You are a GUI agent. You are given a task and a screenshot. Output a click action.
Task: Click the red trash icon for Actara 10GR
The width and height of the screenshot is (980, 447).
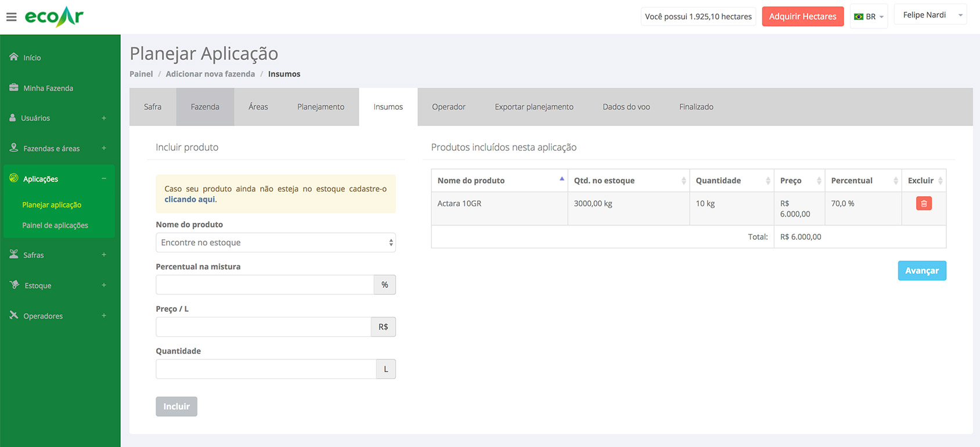click(924, 204)
